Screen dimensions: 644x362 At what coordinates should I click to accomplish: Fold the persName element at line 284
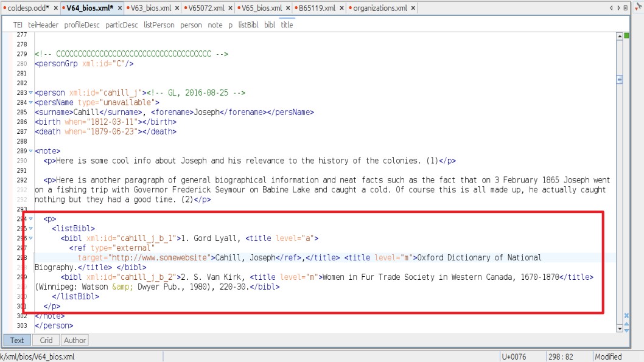30,103
